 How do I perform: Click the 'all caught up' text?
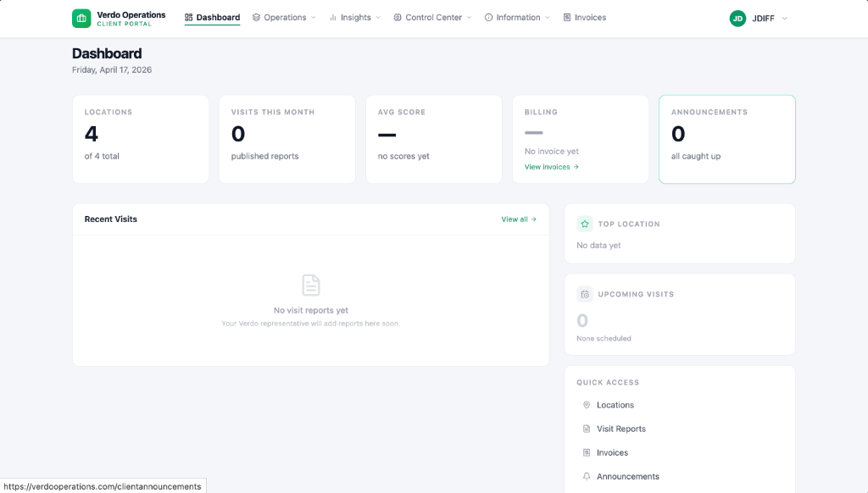[x=696, y=156]
